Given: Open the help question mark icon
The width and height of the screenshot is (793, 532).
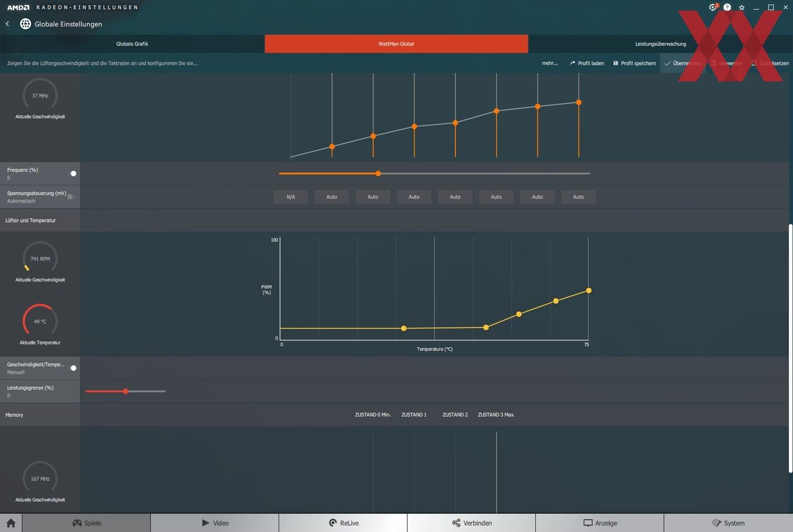Looking at the screenshot, I should 727,8.
